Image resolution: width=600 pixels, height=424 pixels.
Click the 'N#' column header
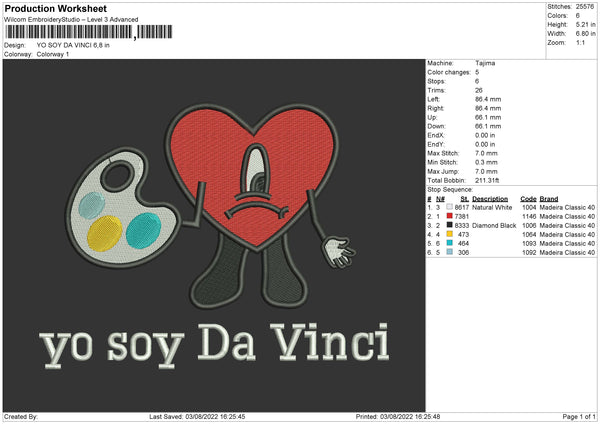440,199
